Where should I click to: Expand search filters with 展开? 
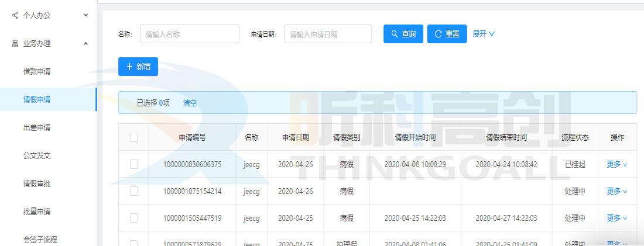[x=484, y=34]
